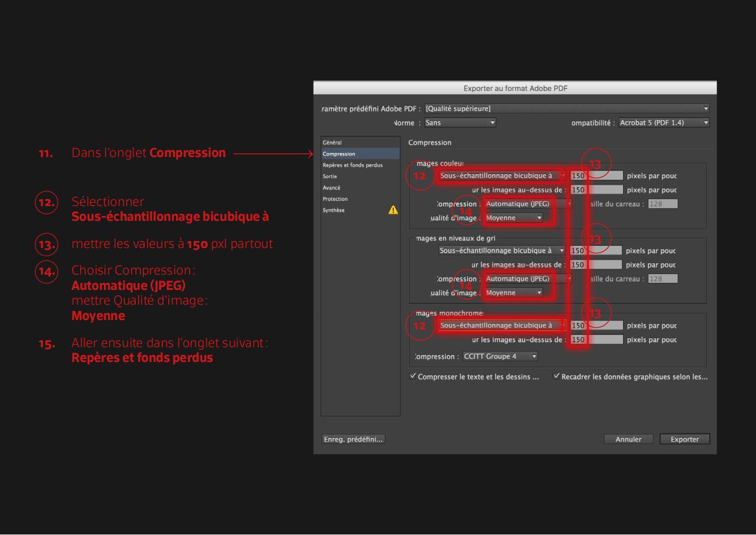756x535 pixels.
Task: Click the Exporter button
Action: [685, 439]
